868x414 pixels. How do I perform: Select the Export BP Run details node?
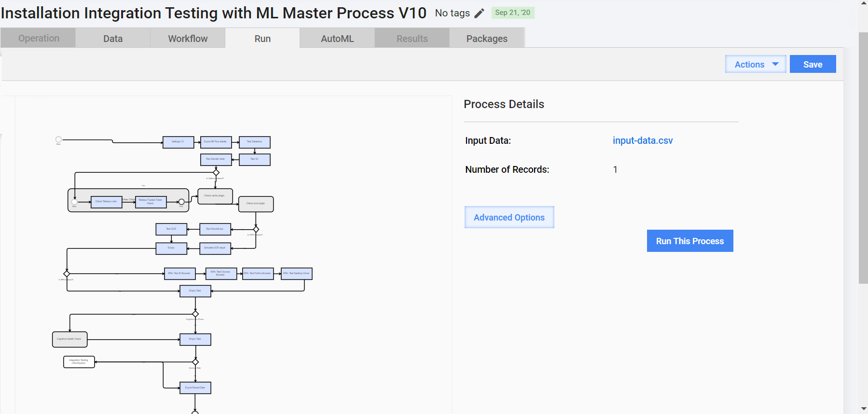pos(216,142)
